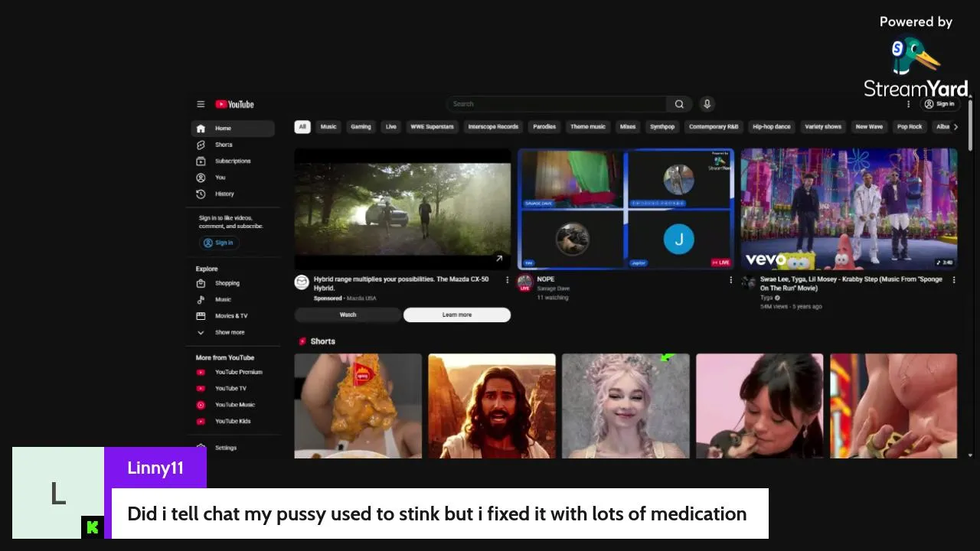This screenshot has width=980, height=551.
Task: Open options menu for Krabby Step video
Action: [954, 280]
